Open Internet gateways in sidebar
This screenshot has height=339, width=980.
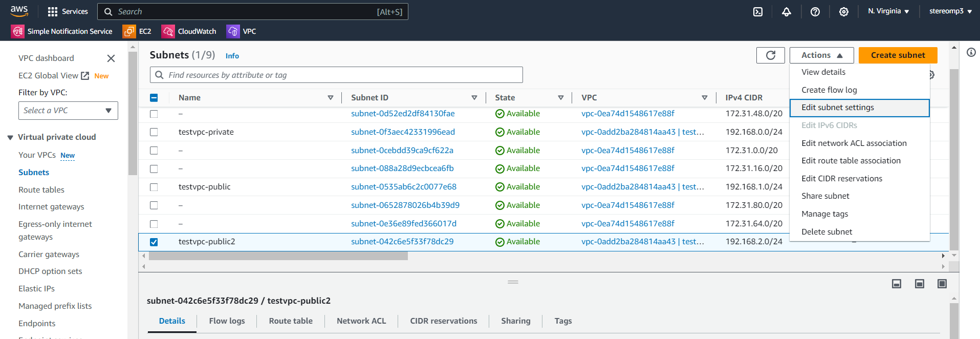click(x=51, y=207)
